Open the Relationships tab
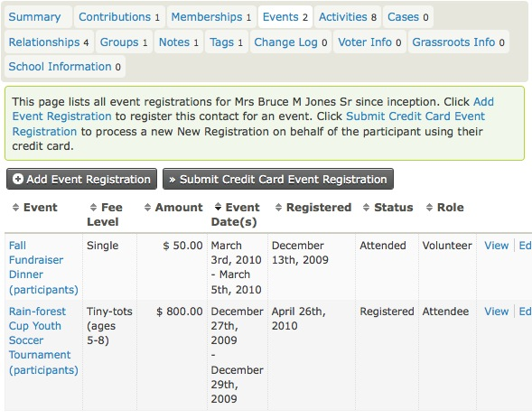This screenshot has width=532, height=419. pos(49,42)
